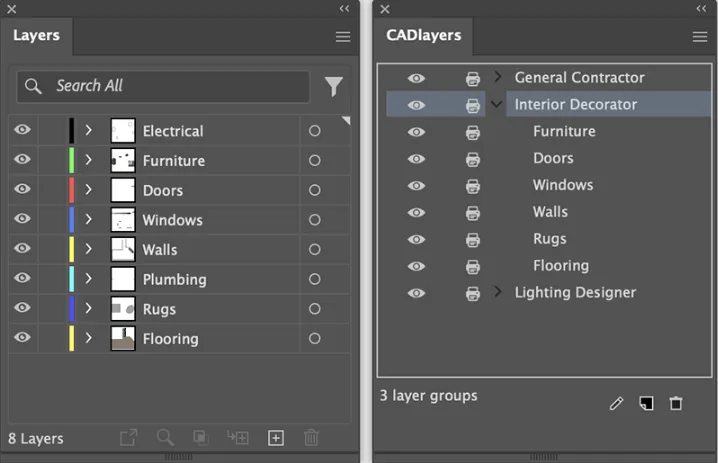The height and width of the screenshot is (463, 718).
Task: Expand the Windows layer chevron in Layers
Action: point(88,219)
